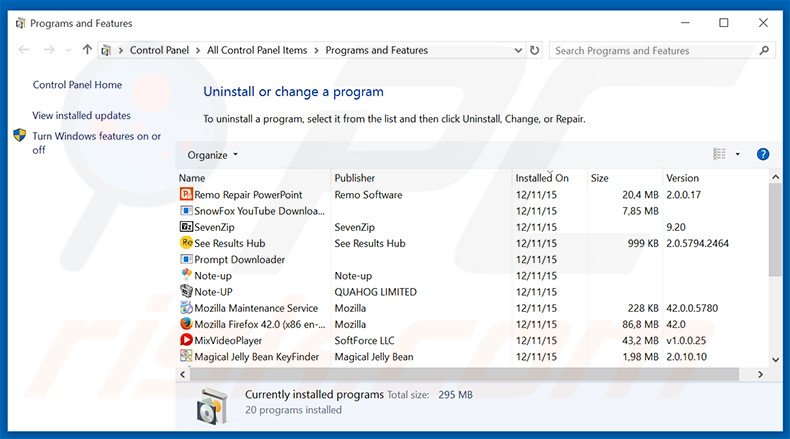Select Magical Jelly Bean KeyFinder icon
The image size is (790, 439).
[x=186, y=357]
